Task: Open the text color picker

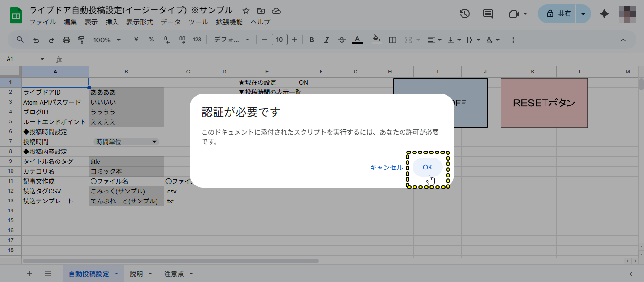Action: click(357, 40)
